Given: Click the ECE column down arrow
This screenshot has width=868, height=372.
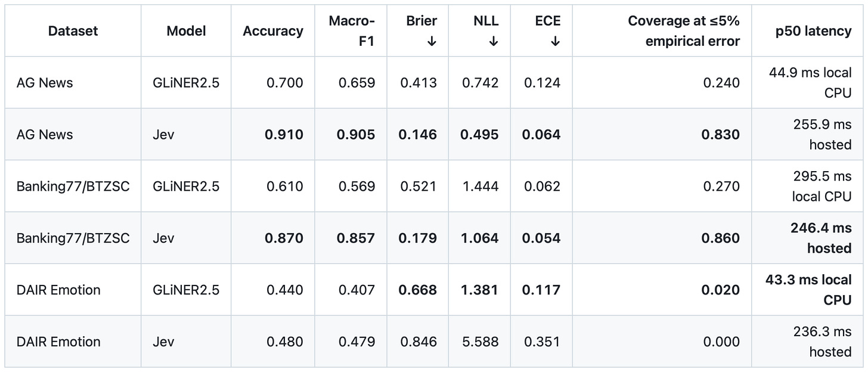Looking at the screenshot, I should point(555,42).
